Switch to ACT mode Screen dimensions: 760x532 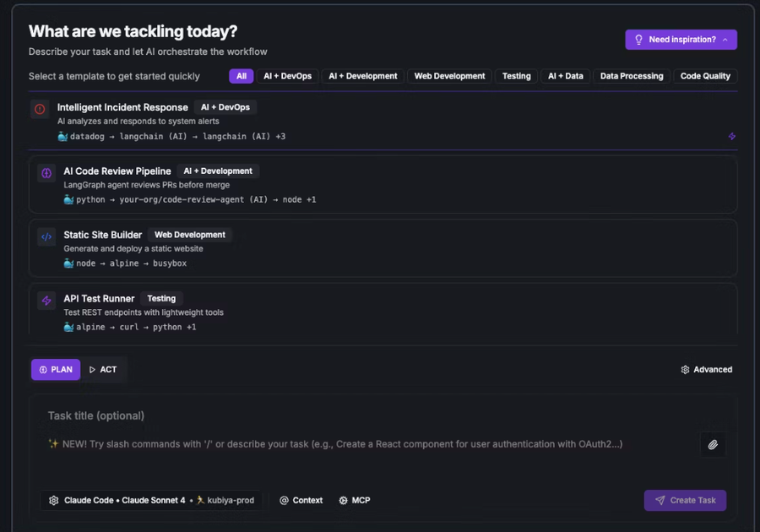click(103, 370)
